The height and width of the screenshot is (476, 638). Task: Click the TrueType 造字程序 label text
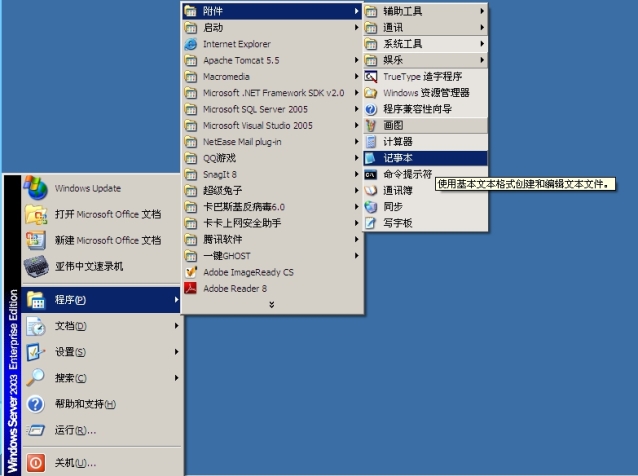[423, 76]
